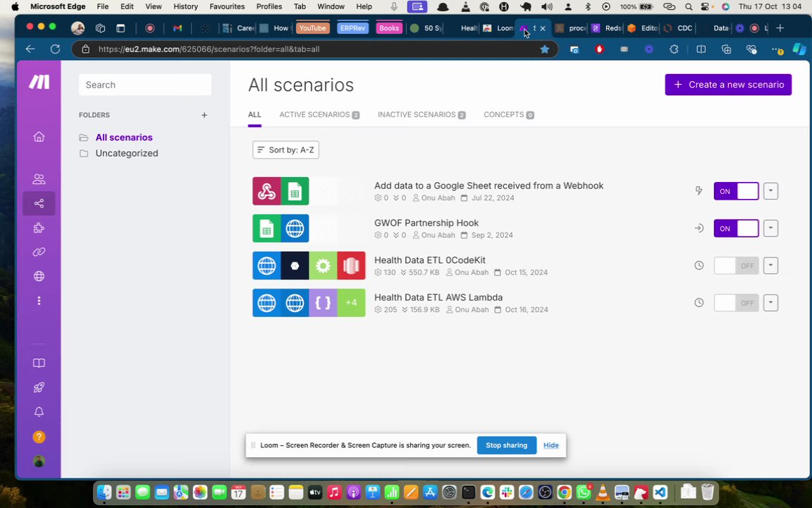Open Add data to a Google Sheet scenario title
This screenshot has width=812, height=508.
(489, 186)
